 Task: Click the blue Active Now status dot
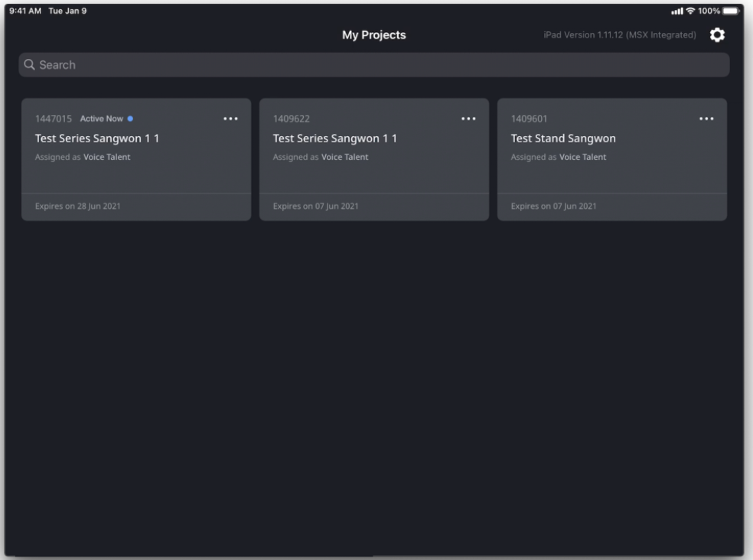(130, 119)
